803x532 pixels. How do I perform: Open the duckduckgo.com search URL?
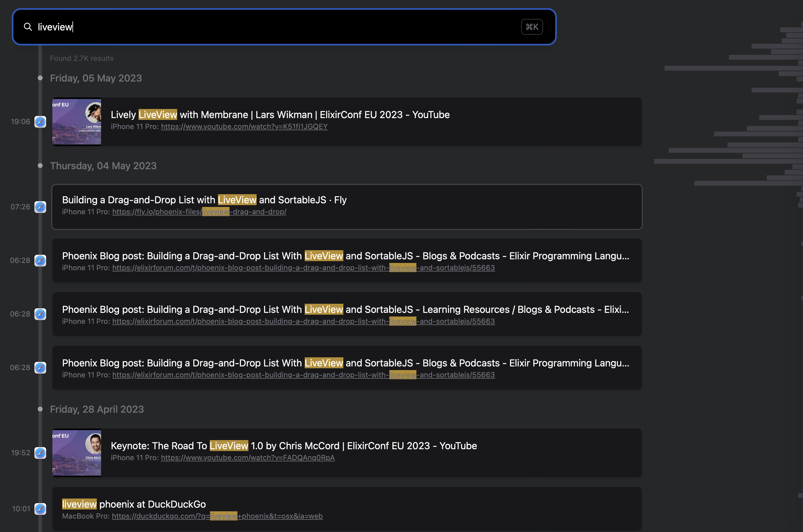217,516
